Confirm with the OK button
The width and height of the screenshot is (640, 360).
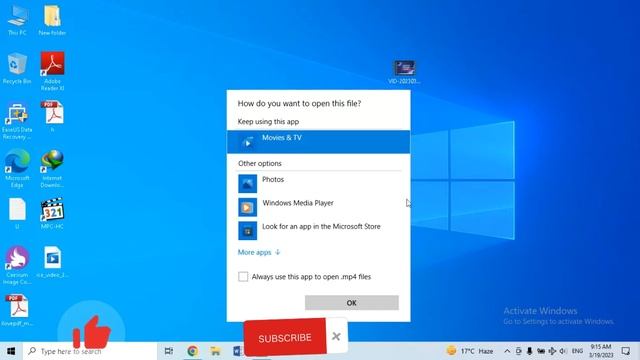click(x=351, y=303)
